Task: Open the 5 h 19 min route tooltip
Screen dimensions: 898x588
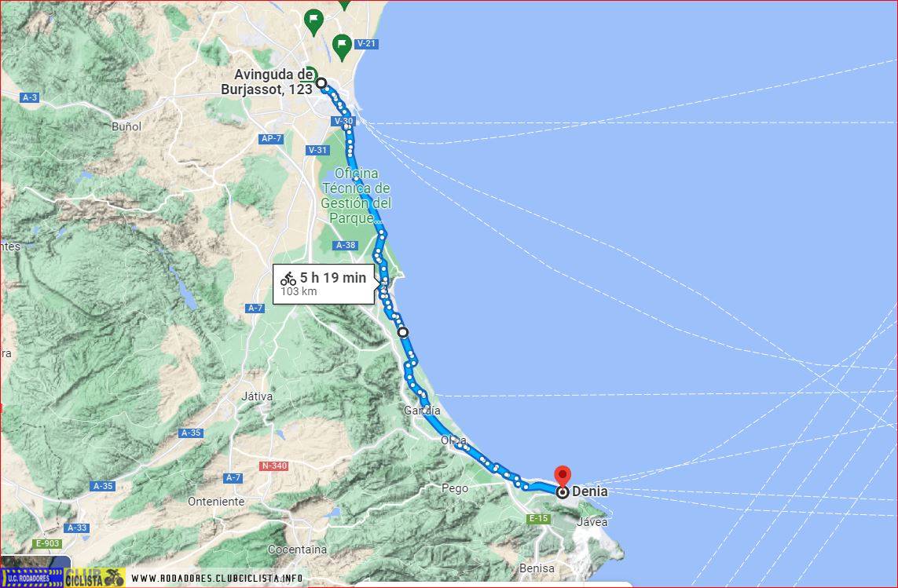Action: (324, 284)
